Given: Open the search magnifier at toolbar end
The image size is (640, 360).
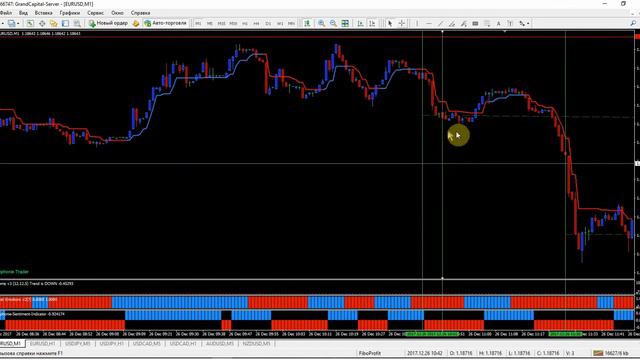Looking at the screenshot, I should coord(633,23).
